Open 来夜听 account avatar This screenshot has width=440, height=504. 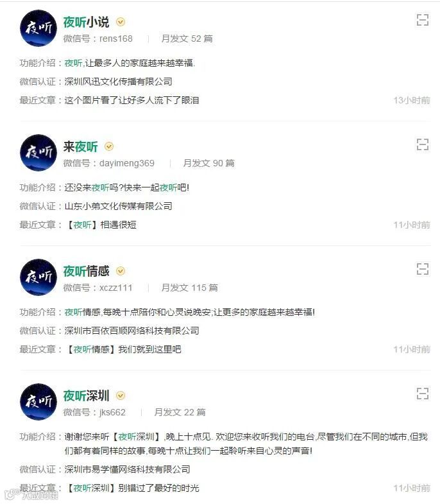(x=38, y=153)
